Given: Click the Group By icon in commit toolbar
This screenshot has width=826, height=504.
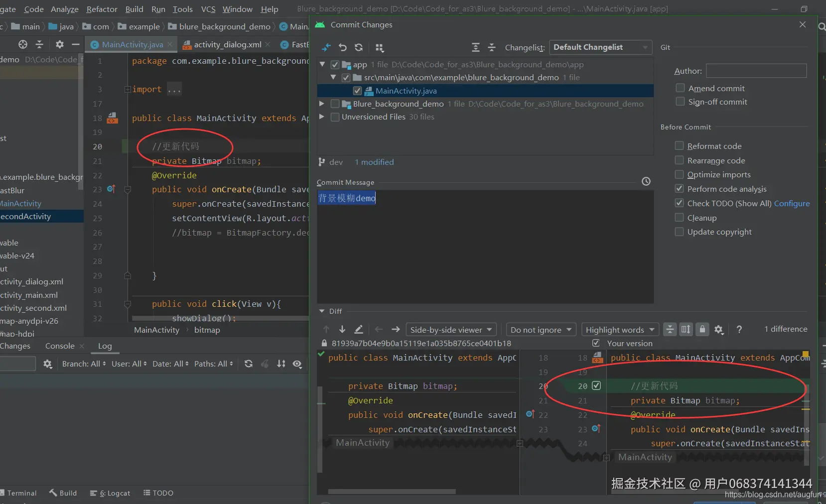Looking at the screenshot, I should click(380, 47).
